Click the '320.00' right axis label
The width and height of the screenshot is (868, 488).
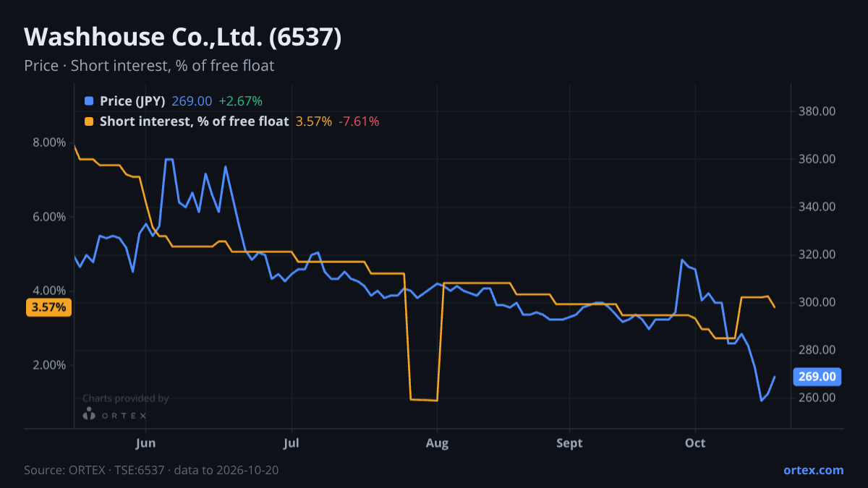(817, 254)
